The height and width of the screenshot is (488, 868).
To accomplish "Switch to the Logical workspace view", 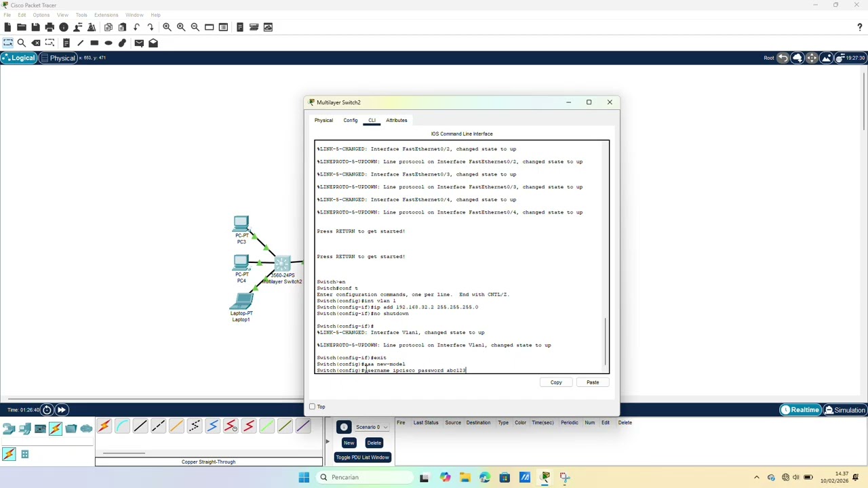I will point(18,58).
